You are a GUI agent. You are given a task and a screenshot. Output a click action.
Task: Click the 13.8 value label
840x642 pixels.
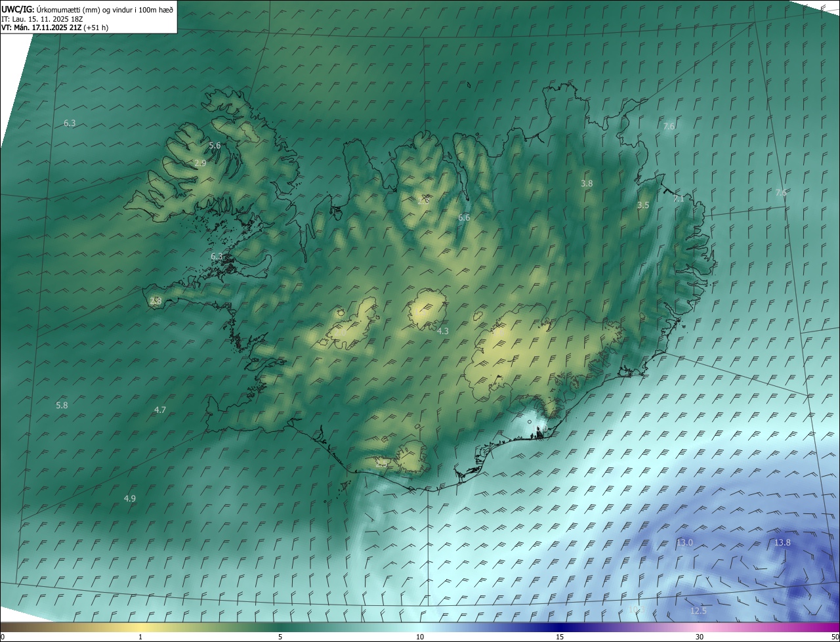(782, 542)
